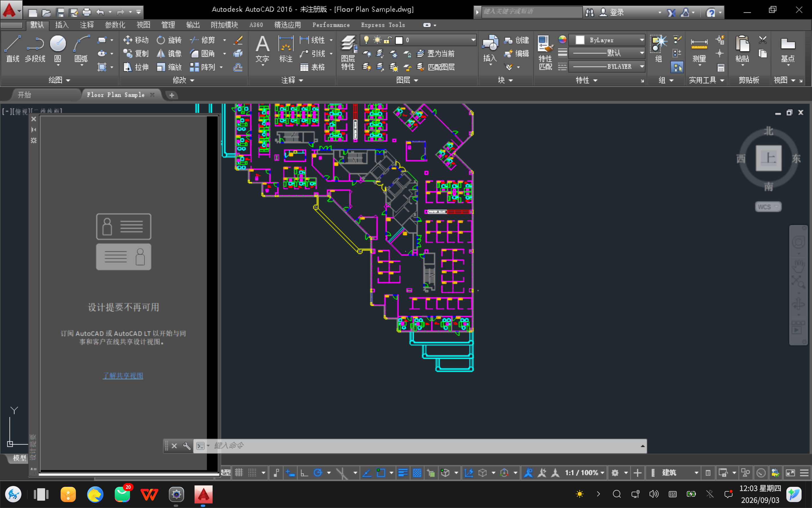Viewport: 812px width, 508px height.
Task: Open the lineweight 默认 dropdown
Action: click(x=642, y=53)
